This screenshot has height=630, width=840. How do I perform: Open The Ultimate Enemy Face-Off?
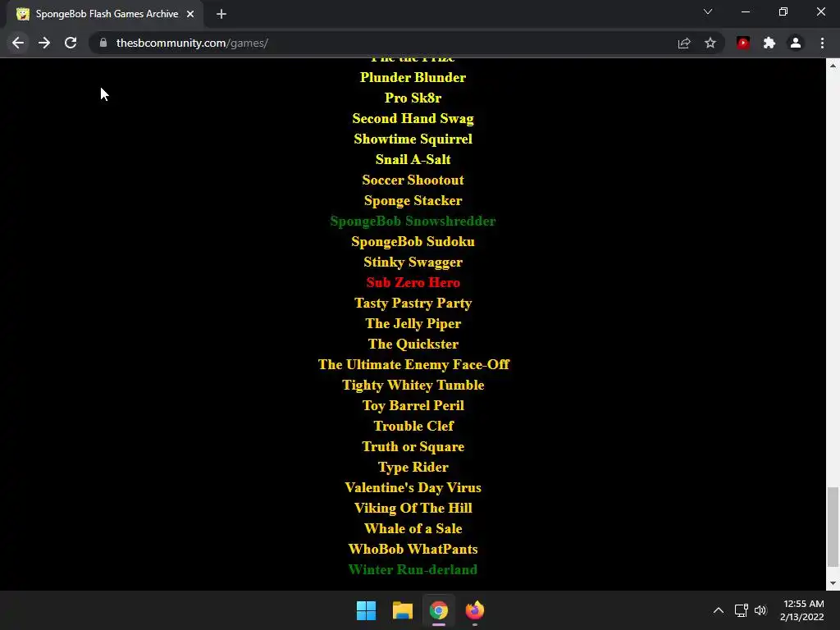click(413, 364)
